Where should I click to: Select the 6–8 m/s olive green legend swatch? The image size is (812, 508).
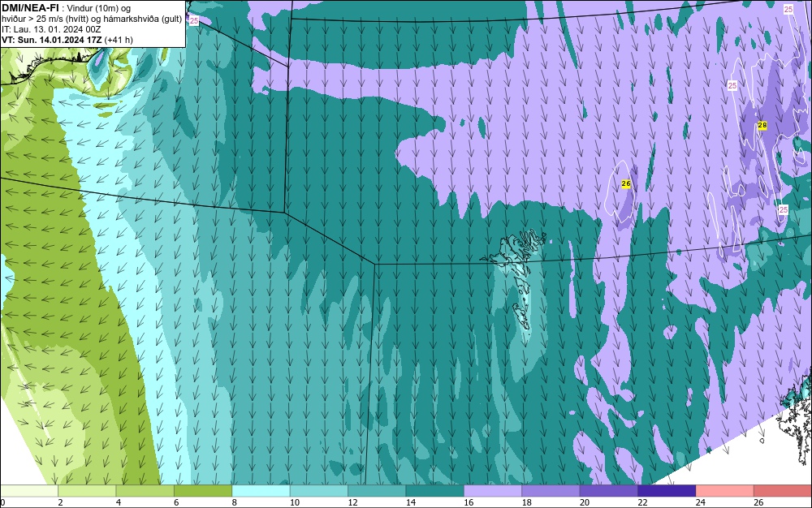203,491
